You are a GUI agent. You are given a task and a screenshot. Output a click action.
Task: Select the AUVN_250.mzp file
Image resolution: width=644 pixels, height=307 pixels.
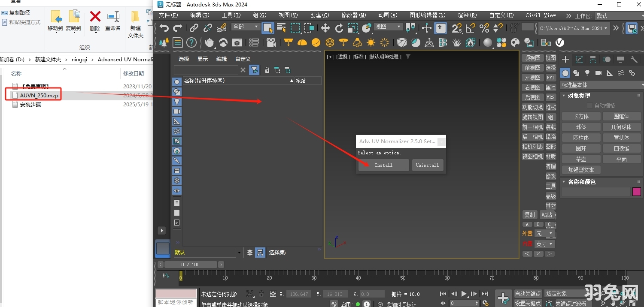(x=39, y=95)
